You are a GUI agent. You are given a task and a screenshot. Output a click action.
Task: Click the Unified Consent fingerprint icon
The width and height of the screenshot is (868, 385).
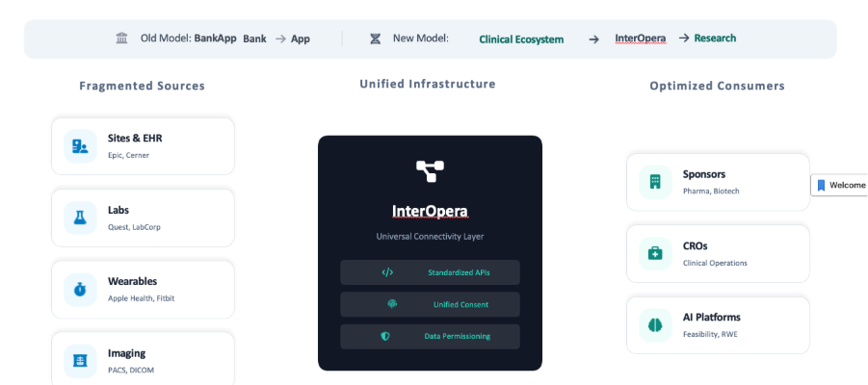pos(392,304)
